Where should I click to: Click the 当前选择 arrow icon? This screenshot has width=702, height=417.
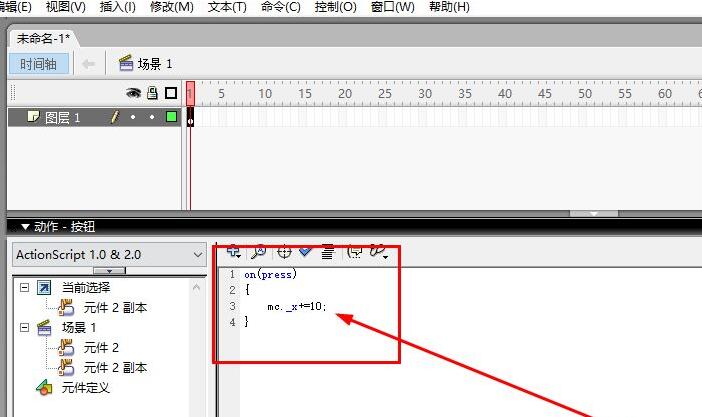coord(44,288)
